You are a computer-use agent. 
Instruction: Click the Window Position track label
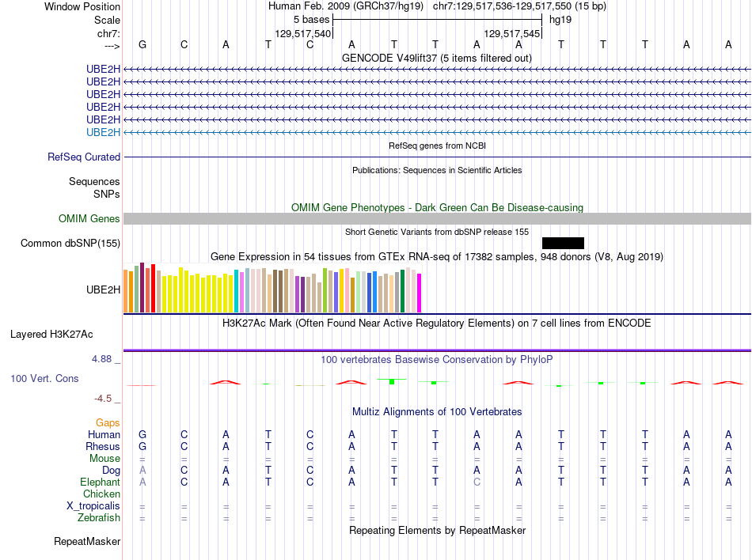[x=82, y=6]
